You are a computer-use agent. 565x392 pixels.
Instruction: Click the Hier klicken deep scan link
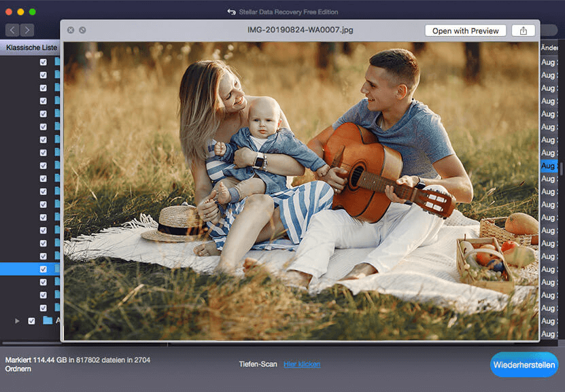coord(302,364)
